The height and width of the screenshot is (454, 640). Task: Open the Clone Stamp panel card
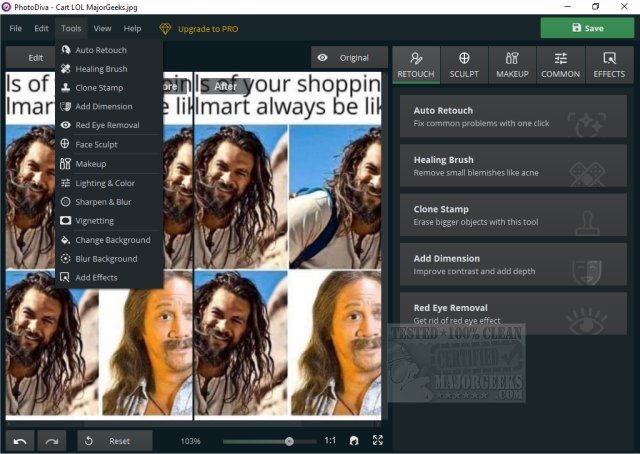pos(513,215)
